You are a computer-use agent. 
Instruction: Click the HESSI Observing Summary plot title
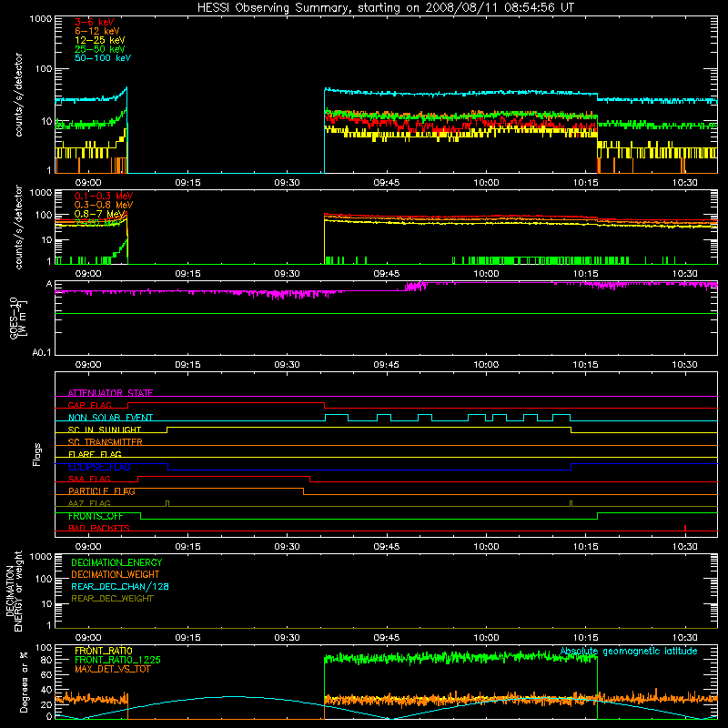pos(385,8)
